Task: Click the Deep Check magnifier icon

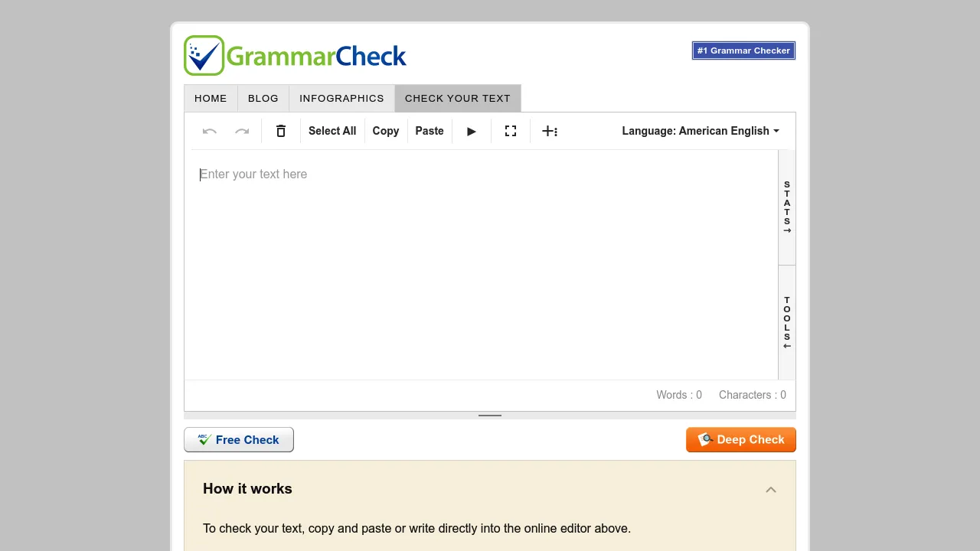Action: (705, 439)
